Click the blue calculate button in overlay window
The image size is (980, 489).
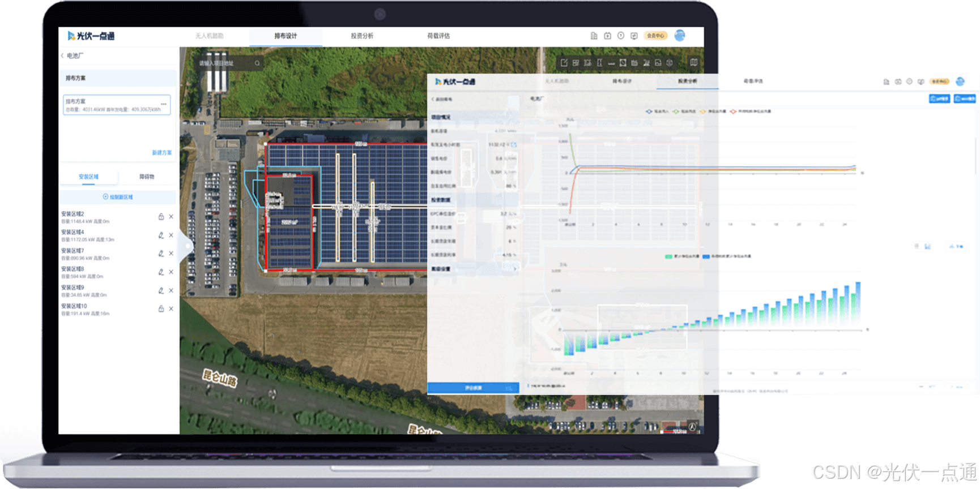tap(473, 388)
